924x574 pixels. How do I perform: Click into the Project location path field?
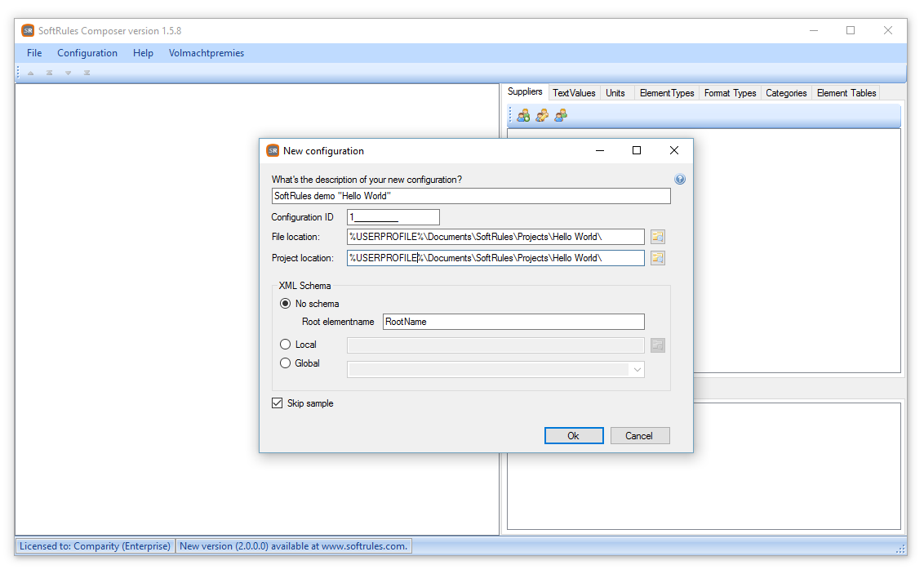(495, 258)
